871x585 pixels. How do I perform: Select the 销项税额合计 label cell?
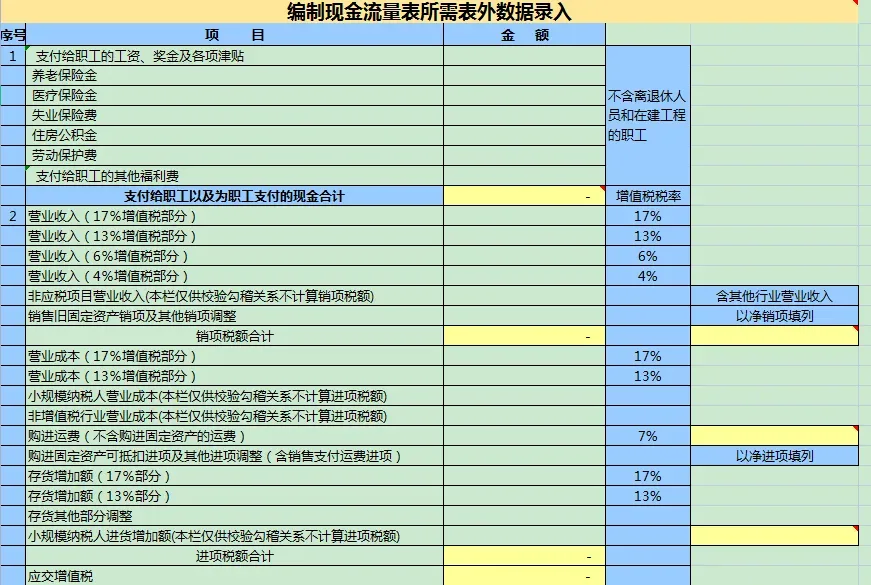(x=234, y=336)
